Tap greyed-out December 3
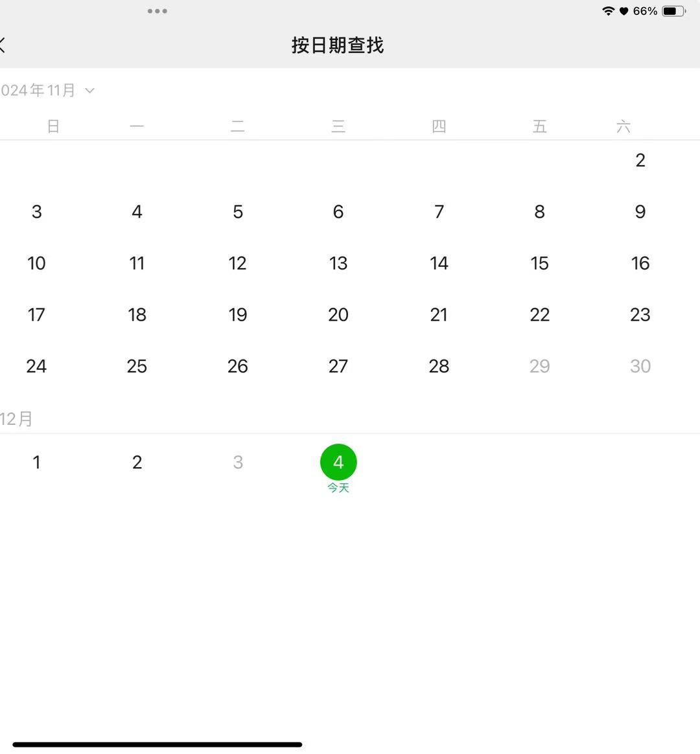The image size is (700, 754). [x=238, y=462]
